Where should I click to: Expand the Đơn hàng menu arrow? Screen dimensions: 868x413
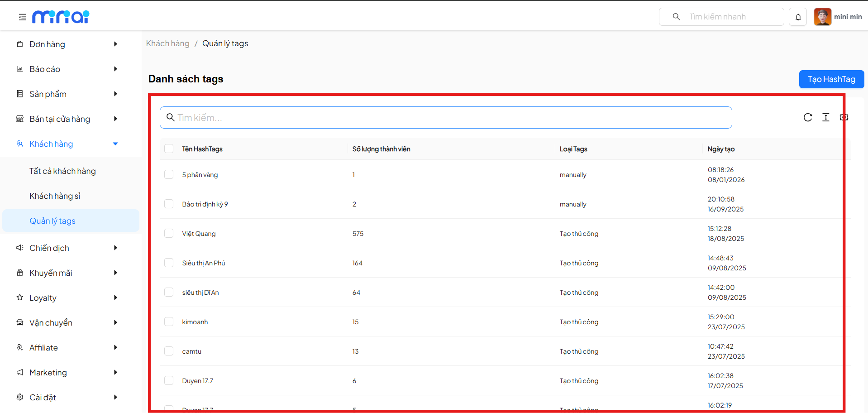click(x=115, y=44)
